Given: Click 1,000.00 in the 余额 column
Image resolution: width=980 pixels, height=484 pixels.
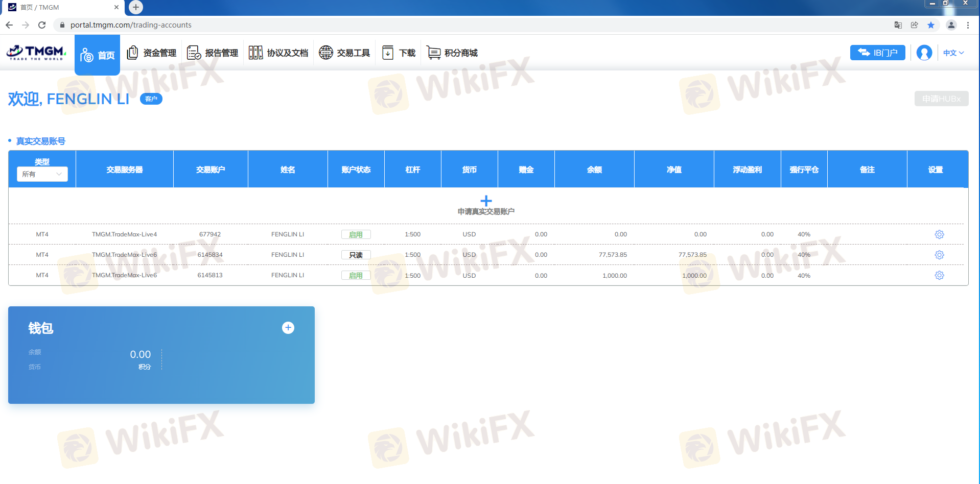Looking at the screenshot, I should pyautogui.click(x=615, y=276).
